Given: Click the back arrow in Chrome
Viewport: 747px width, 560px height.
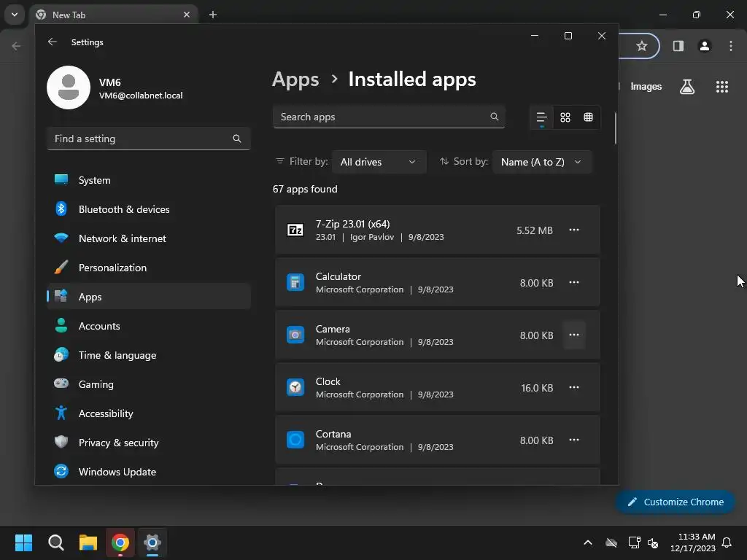Looking at the screenshot, I should coord(16,46).
